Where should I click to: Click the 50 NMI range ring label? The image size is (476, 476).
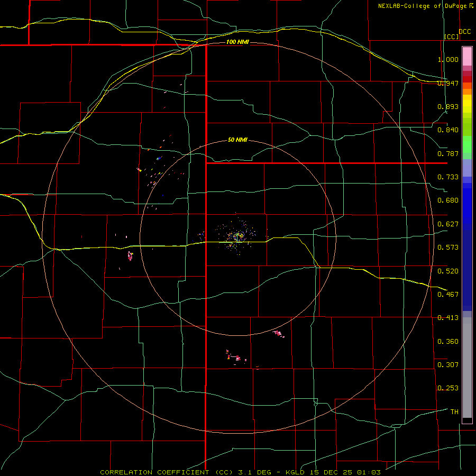[237, 140]
